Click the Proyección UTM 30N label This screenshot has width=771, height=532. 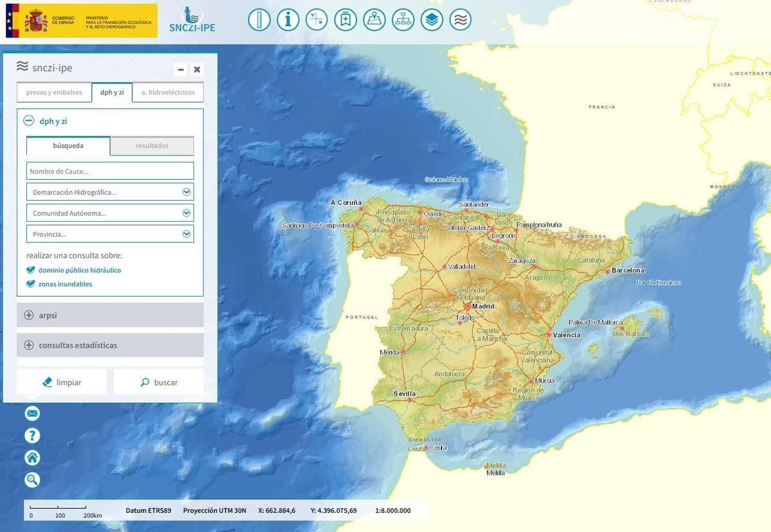click(215, 511)
